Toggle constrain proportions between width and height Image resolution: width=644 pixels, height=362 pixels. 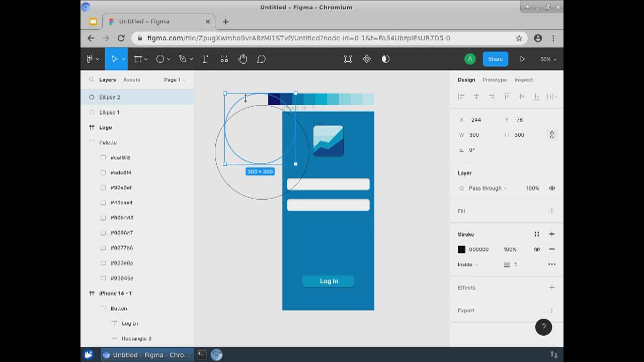tap(551, 134)
